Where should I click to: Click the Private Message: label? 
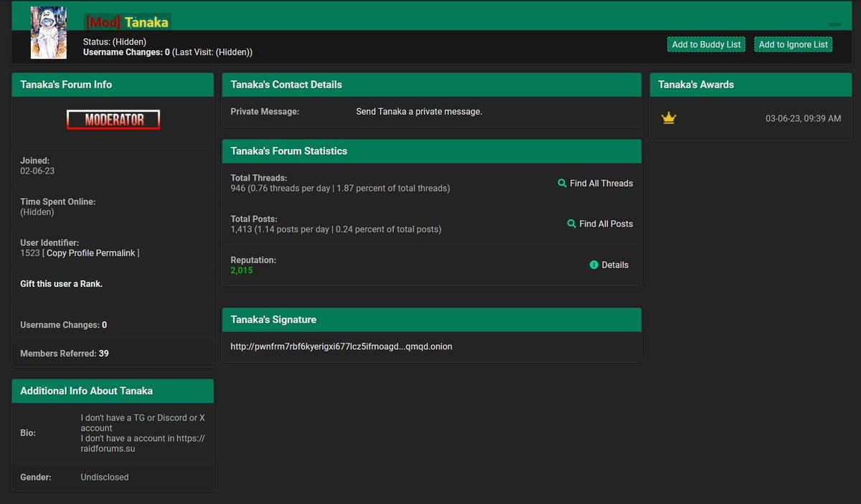[x=265, y=112]
